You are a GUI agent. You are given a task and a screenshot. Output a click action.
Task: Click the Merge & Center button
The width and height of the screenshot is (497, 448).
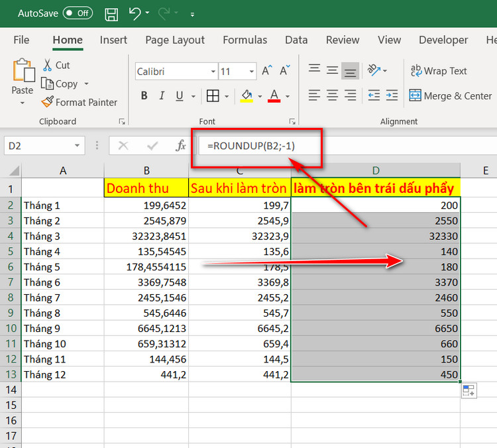451,96
